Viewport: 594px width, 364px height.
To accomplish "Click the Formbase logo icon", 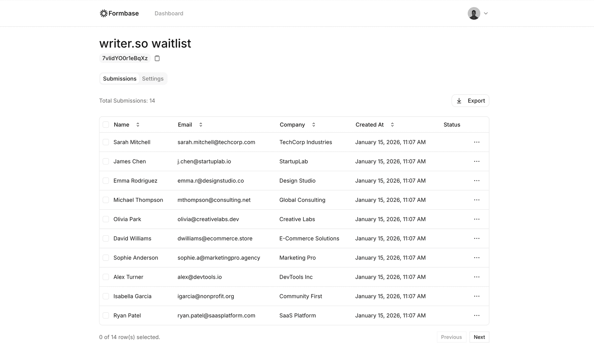I will (104, 13).
